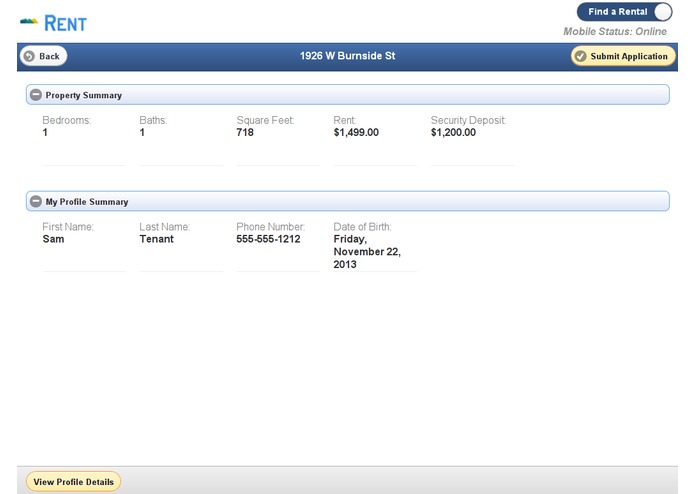The width and height of the screenshot is (695, 494).
Task: Submit the rental application
Action: [623, 56]
